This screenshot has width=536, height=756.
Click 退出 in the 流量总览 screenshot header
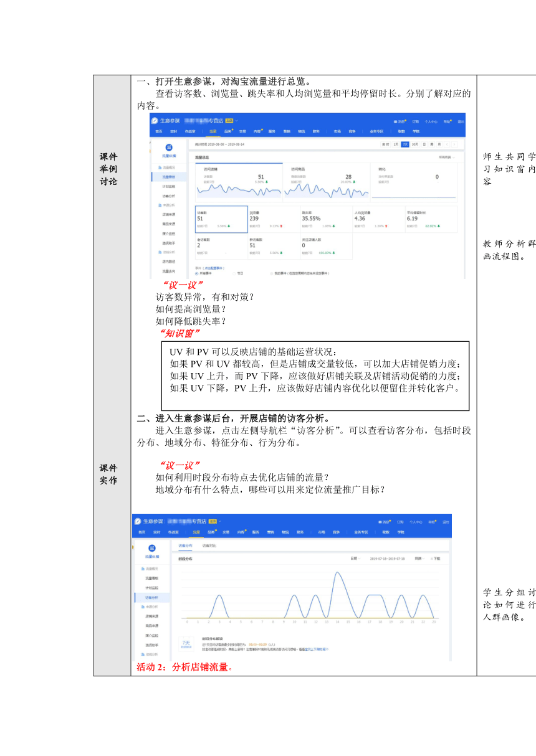click(x=461, y=121)
